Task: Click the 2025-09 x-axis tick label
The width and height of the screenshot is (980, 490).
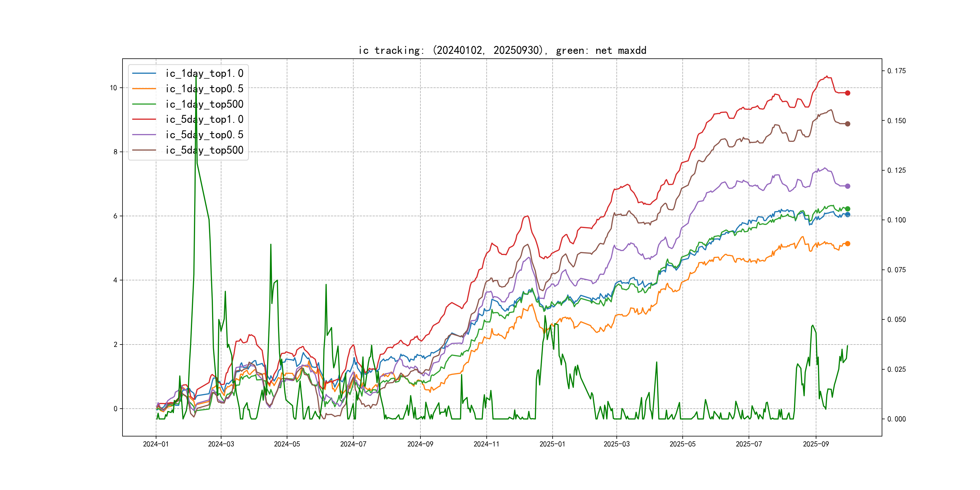Action: click(x=816, y=444)
